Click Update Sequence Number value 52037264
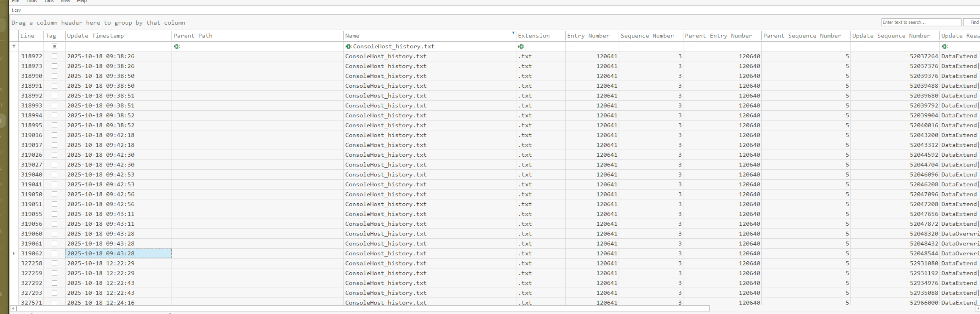Screen dimensions: 980x314 tap(924, 56)
